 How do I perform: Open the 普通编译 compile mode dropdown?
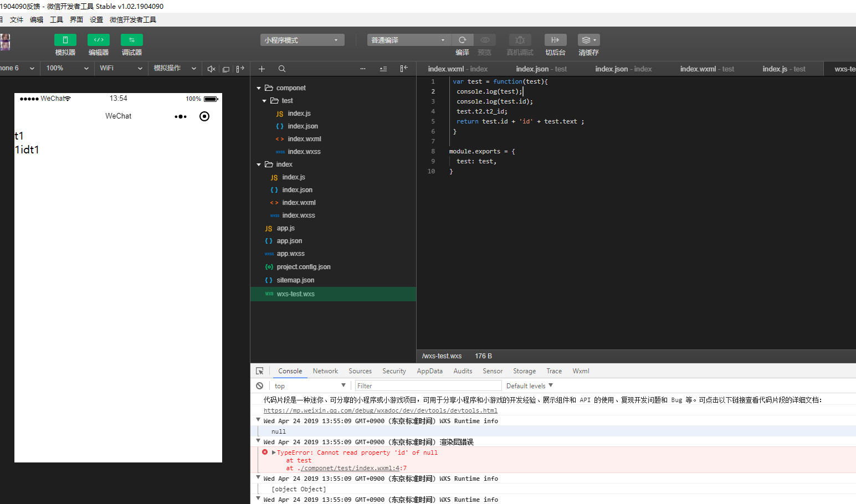409,40
